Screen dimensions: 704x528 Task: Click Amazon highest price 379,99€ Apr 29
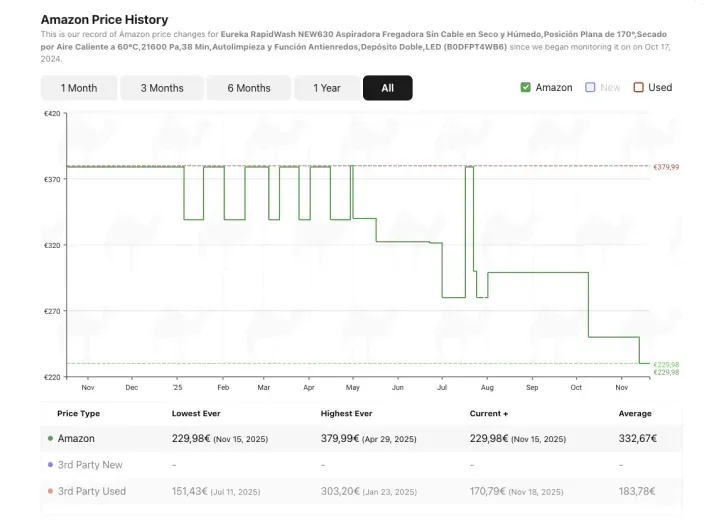coord(369,439)
